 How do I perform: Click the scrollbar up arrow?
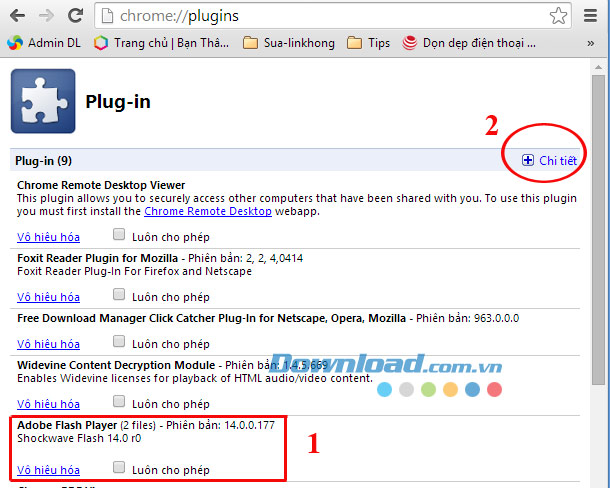pyautogui.click(x=598, y=67)
